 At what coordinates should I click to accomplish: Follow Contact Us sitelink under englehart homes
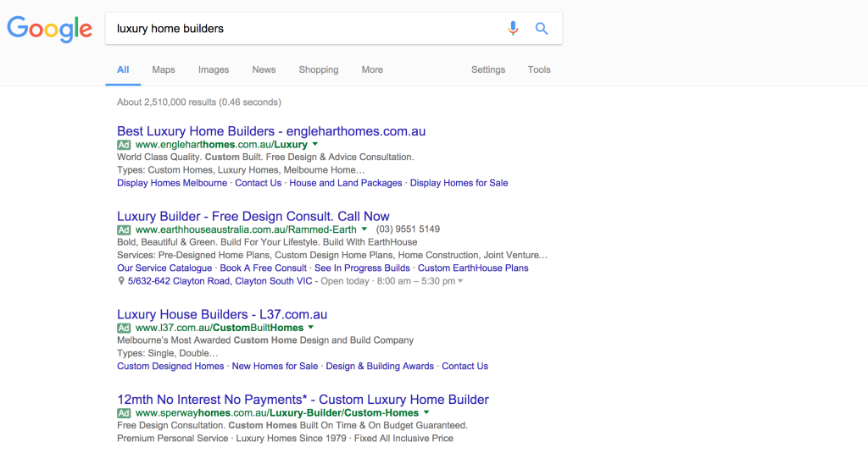click(258, 183)
